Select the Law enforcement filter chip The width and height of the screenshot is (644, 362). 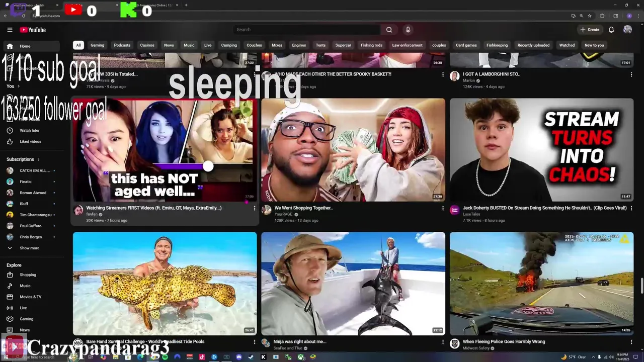(408, 45)
